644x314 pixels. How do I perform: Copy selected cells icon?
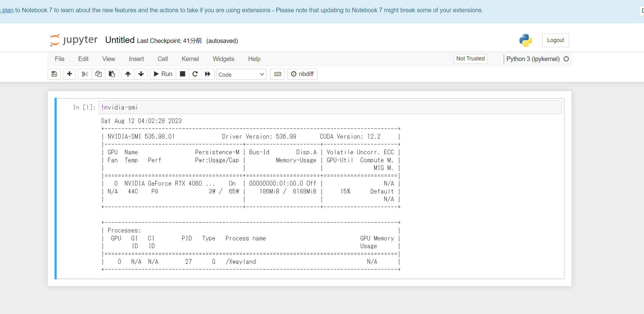tap(98, 74)
